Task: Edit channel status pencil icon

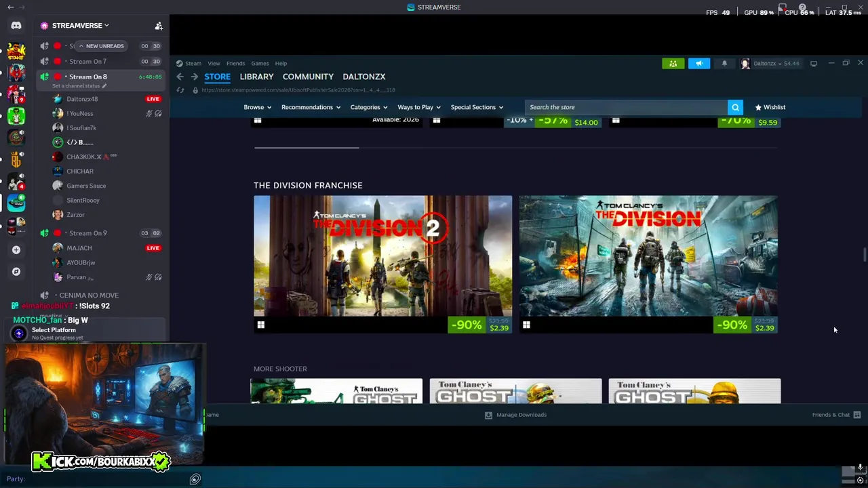Action: pyautogui.click(x=103, y=86)
